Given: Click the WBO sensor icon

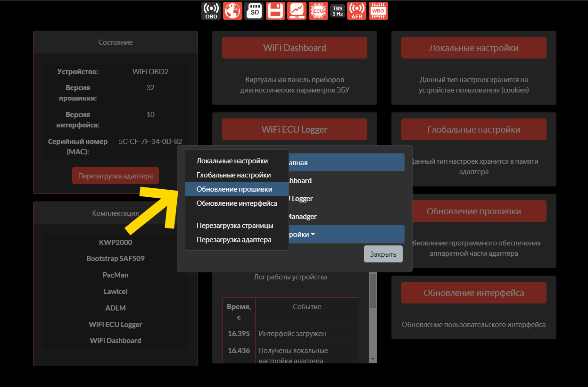Looking at the screenshot, I should point(378,10).
